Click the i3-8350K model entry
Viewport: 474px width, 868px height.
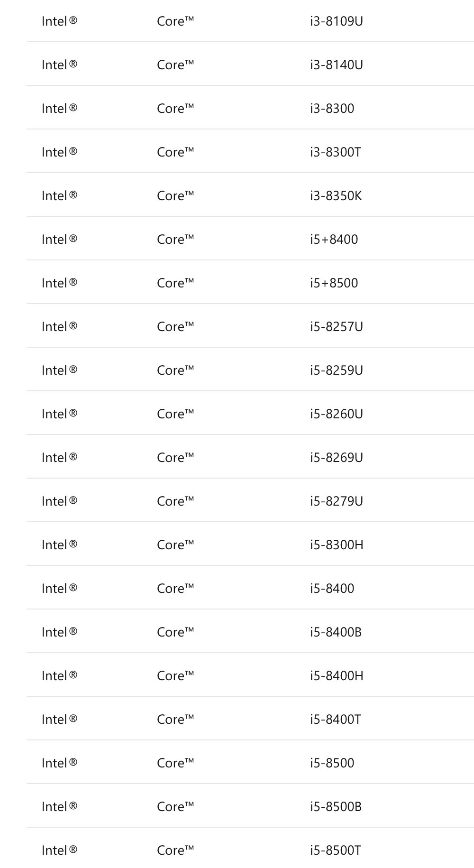pyautogui.click(x=336, y=196)
